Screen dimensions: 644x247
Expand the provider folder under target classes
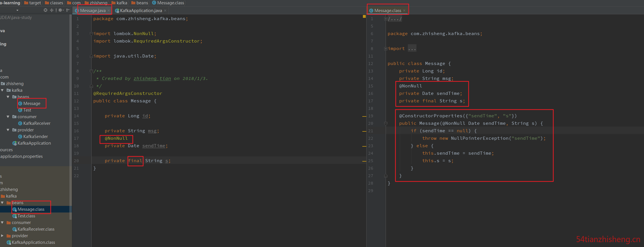coord(2,236)
